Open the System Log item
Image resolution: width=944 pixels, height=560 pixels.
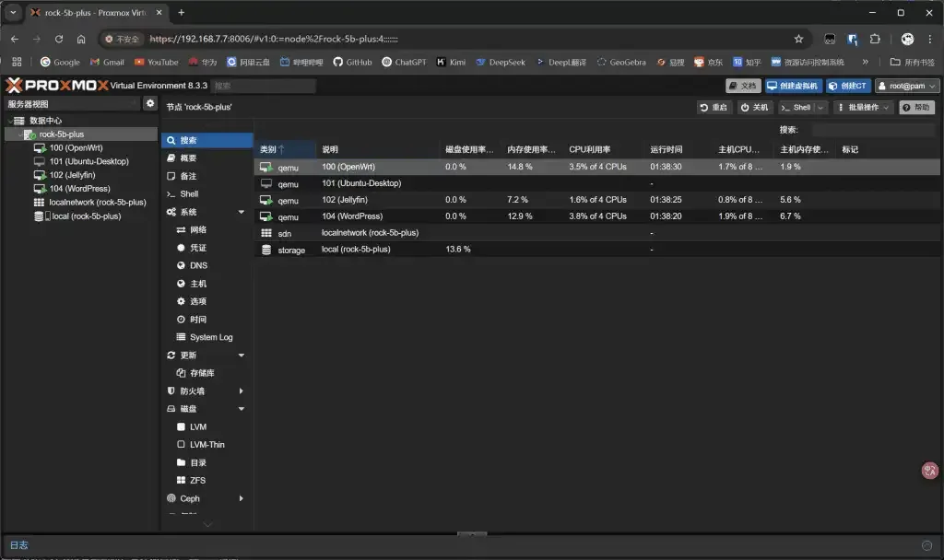[206, 337]
